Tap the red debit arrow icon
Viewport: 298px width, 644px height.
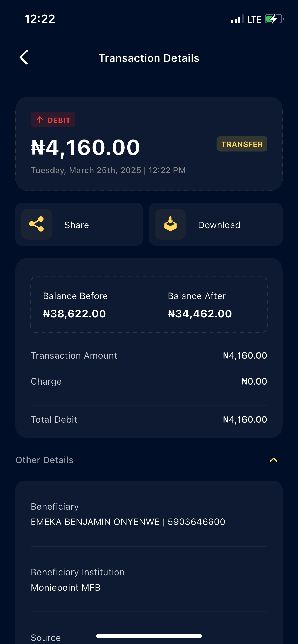(x=40, y=120)
